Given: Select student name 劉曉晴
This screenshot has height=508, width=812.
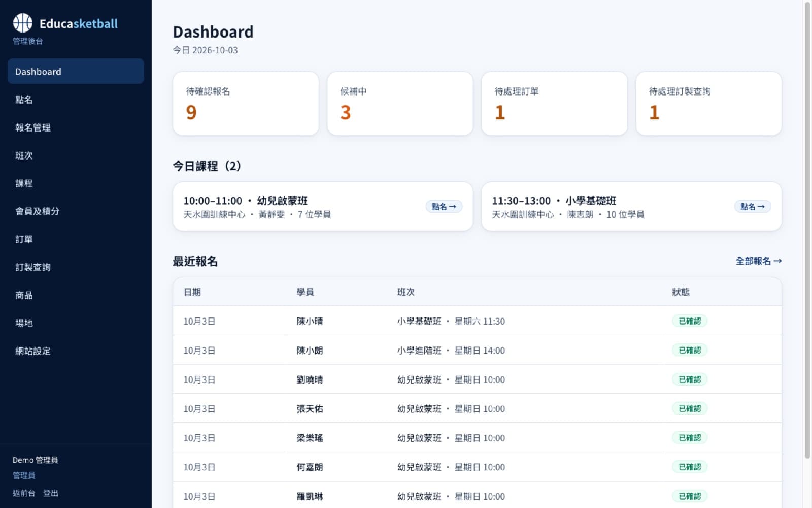Looking at the screenshot, I should pyautogui.click(x=310, y=379).
